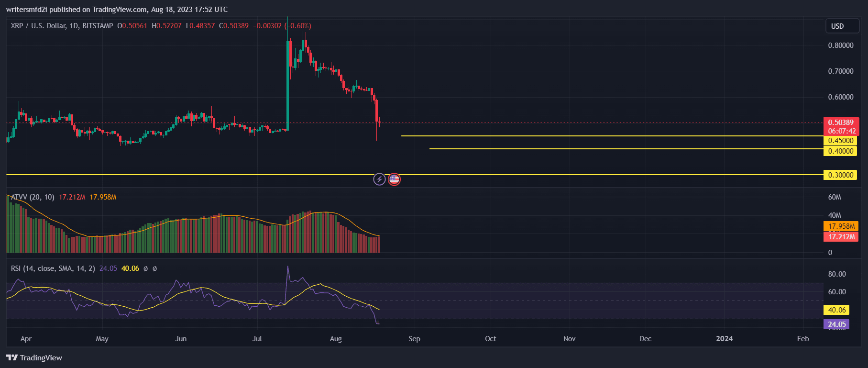Click the yellow 0.30000 price label

tap(840, 175)
